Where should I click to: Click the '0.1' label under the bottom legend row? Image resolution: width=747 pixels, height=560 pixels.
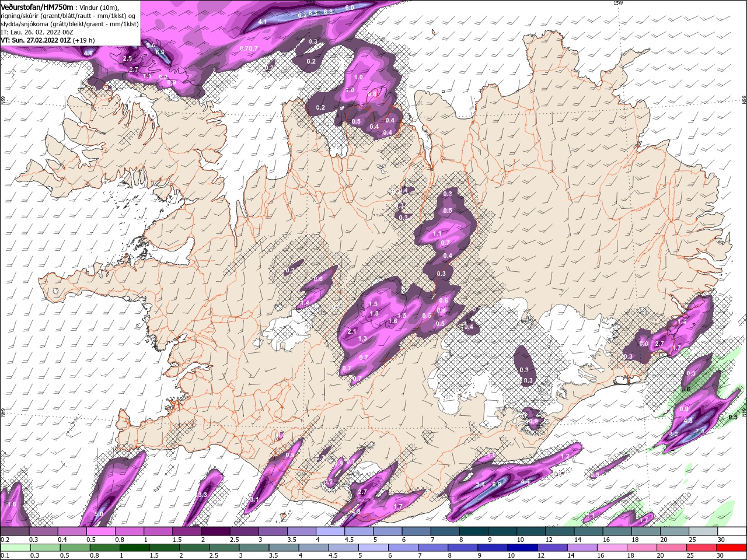tap(5, 556)
